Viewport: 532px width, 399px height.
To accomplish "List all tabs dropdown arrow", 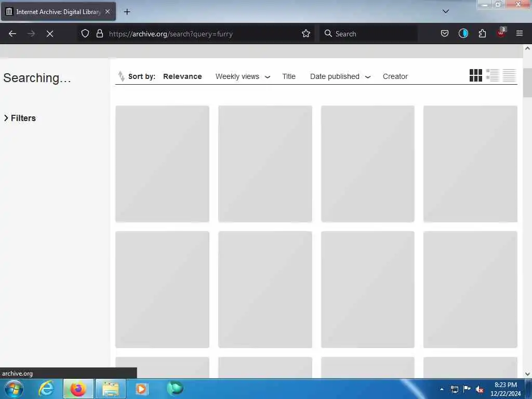I will pos(446,11).
